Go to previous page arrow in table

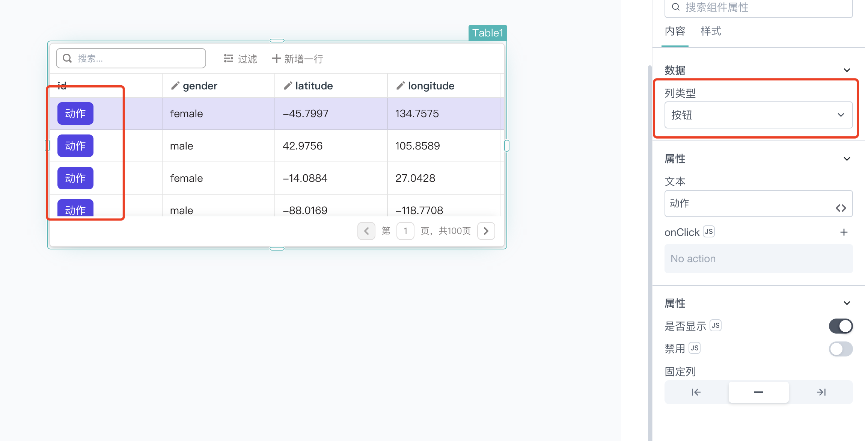[x=366, y=231]
